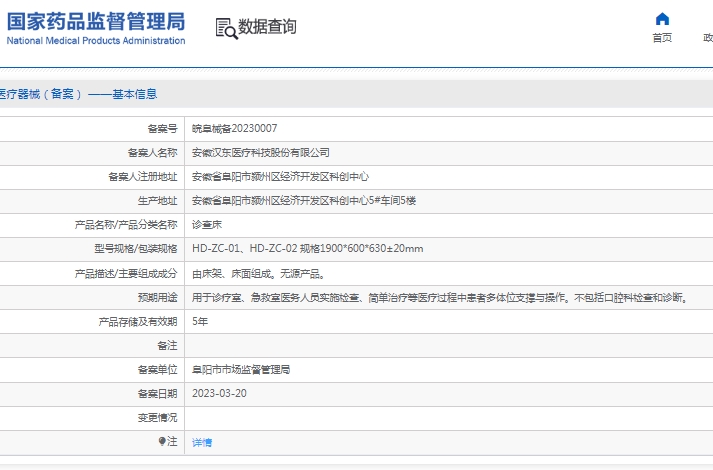
Task: Open the 首页 menu label
Action: coord(662,38)
